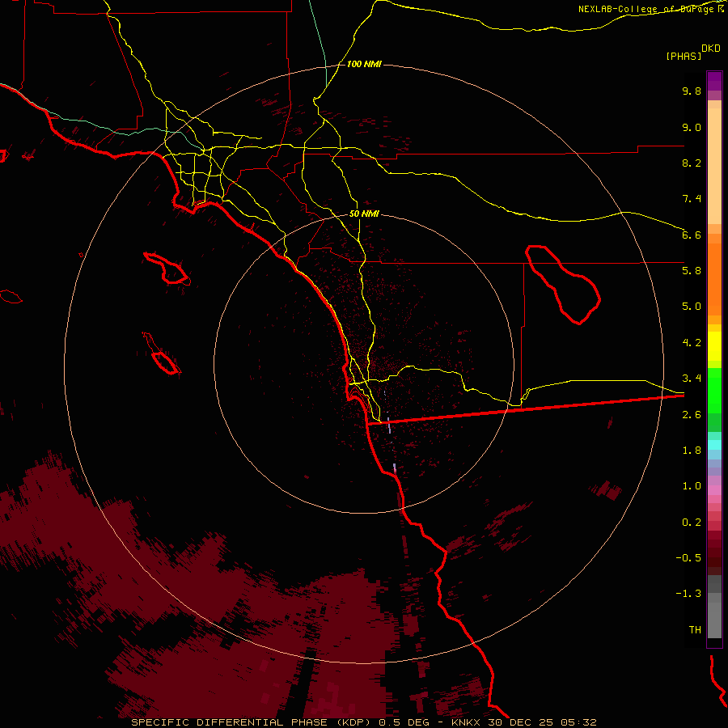This screenshot has width=728, height=728.
Task: Pick the pink legend color band
Action: click(x=714, y=490)
